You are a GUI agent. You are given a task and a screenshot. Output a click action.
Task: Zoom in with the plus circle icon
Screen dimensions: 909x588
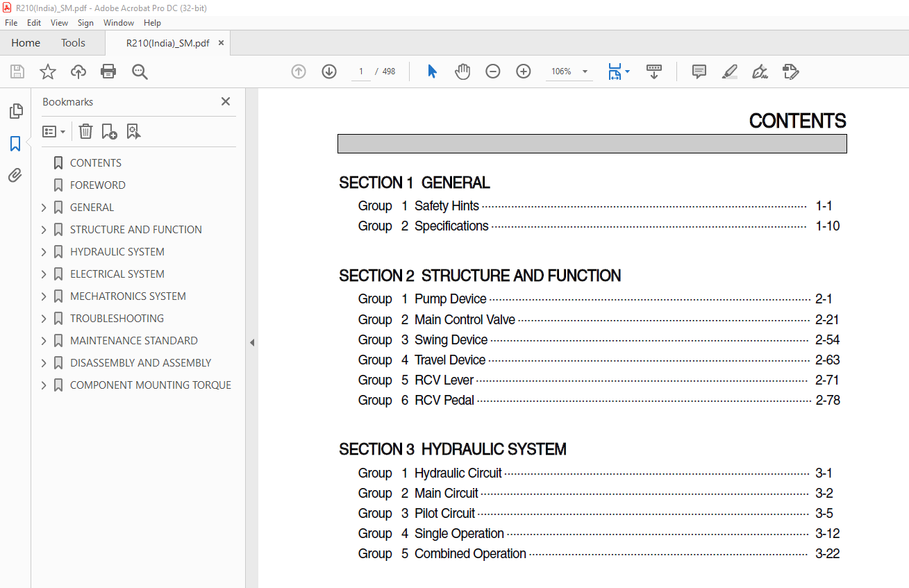[524, 72]
